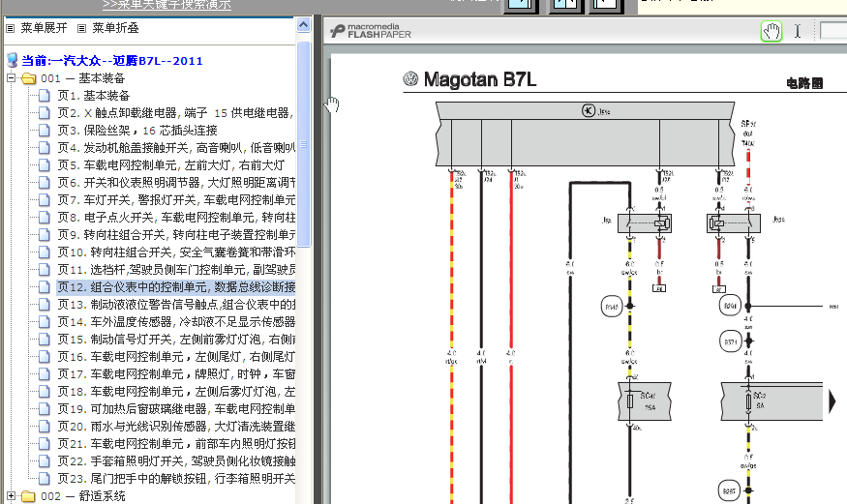847x504 pixels.
Task: Open 页18. 车载电网控制单元，左侧后雾灯灯泡
Action: tap(176, 391)
